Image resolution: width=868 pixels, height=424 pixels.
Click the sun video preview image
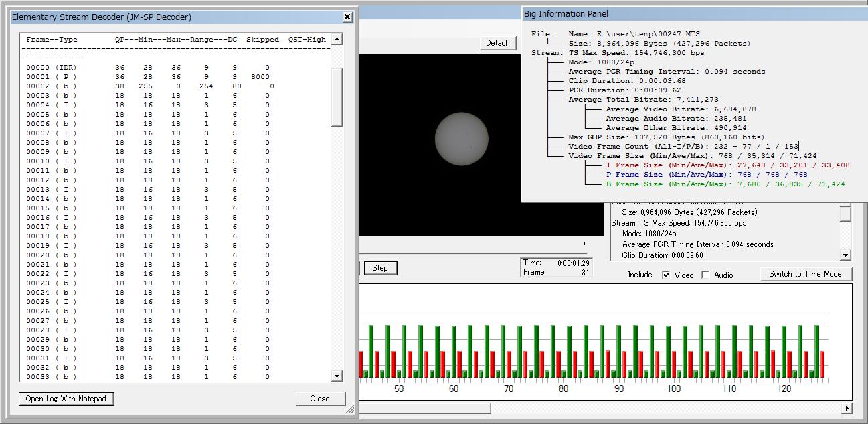pyautogui.click(x=462, y=139)
